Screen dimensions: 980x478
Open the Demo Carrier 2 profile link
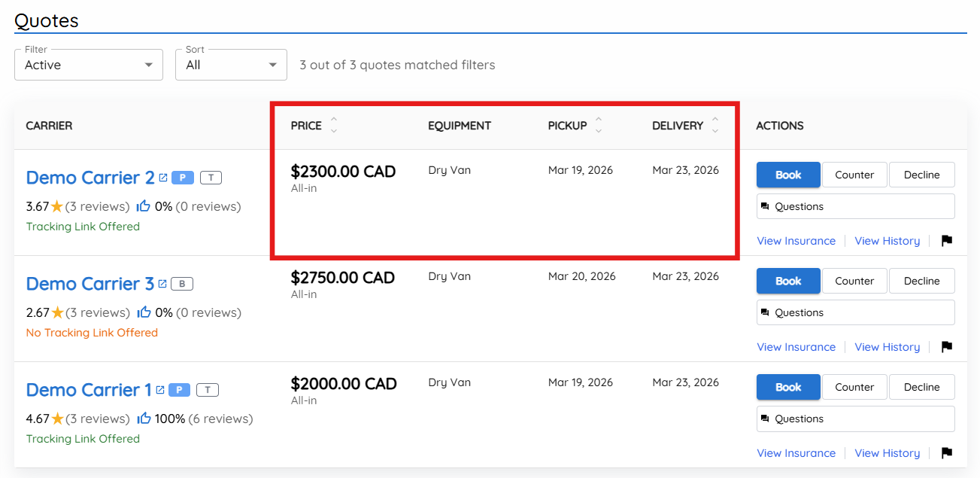click(90, 178)
